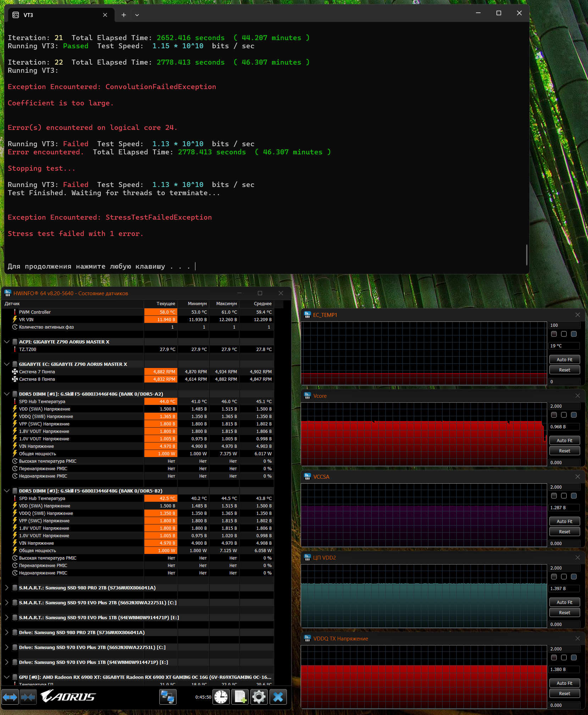Toggle the middle checkbox in EC_TEMP1 graph

[564, 334]
